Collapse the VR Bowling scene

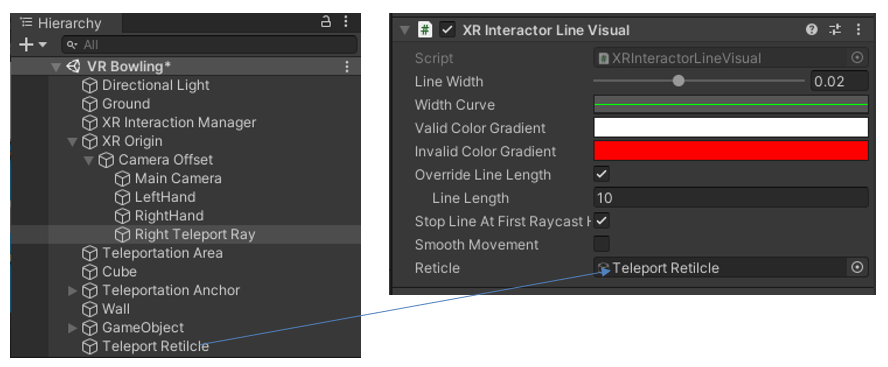56,67
